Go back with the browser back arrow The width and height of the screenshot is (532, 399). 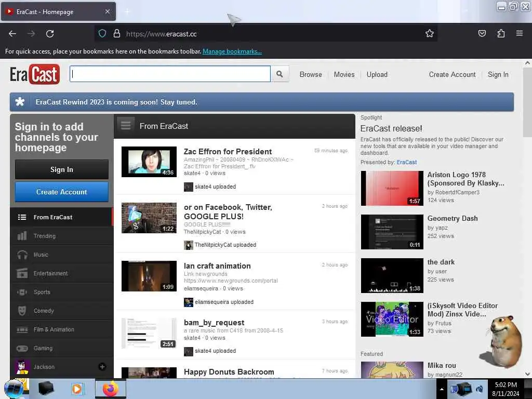12,34
